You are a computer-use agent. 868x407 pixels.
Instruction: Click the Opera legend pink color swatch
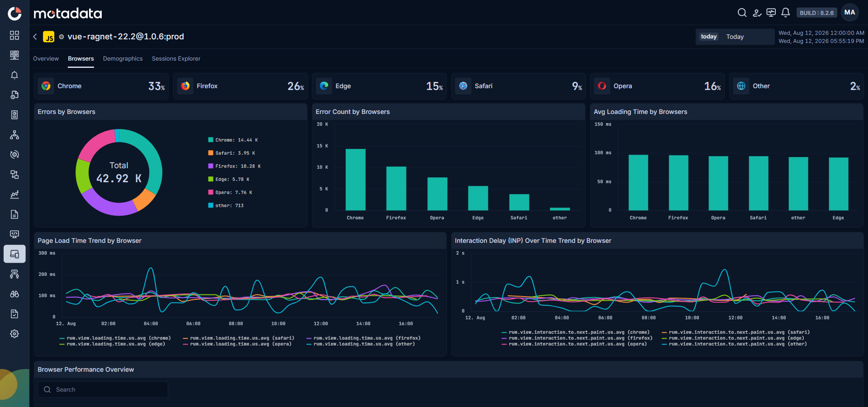click(x=211, y=192)
